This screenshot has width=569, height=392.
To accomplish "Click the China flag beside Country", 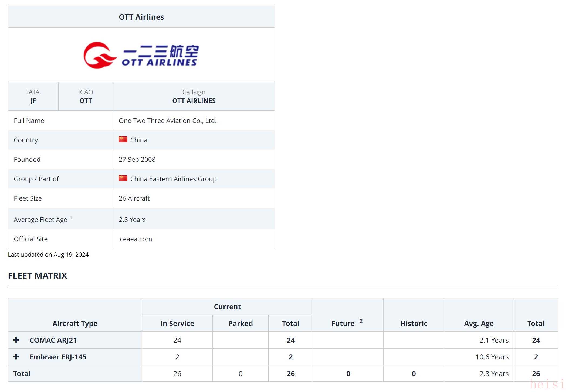I will click(x=123, y=140).
